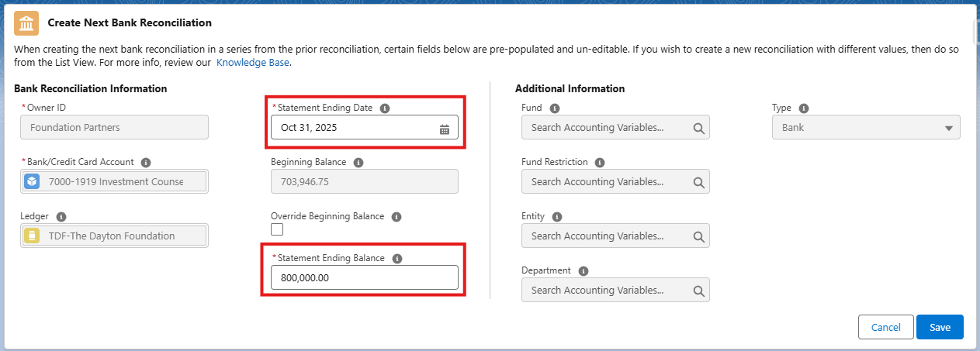Show help for the Type field

(x=803, y=108)
